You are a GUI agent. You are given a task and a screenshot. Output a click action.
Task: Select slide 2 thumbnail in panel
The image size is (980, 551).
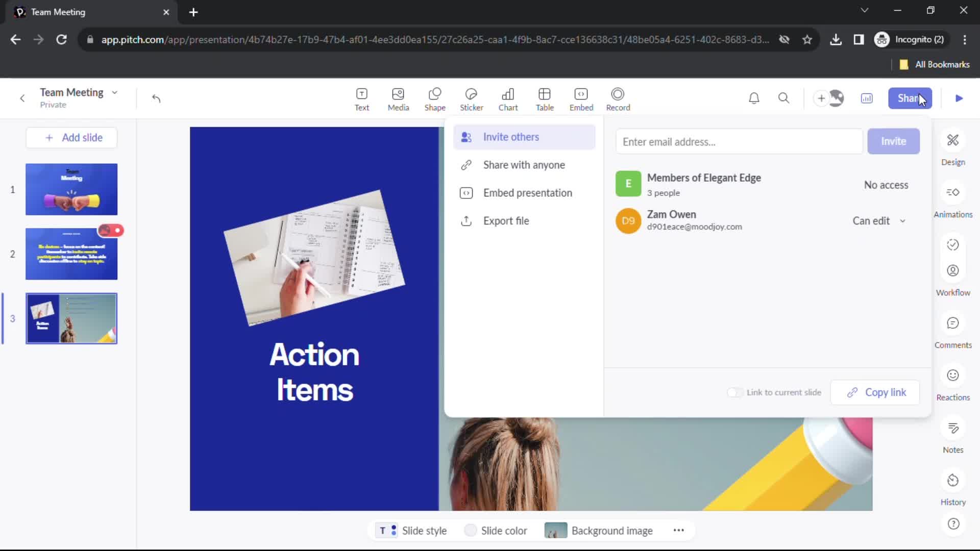[71, 254]
